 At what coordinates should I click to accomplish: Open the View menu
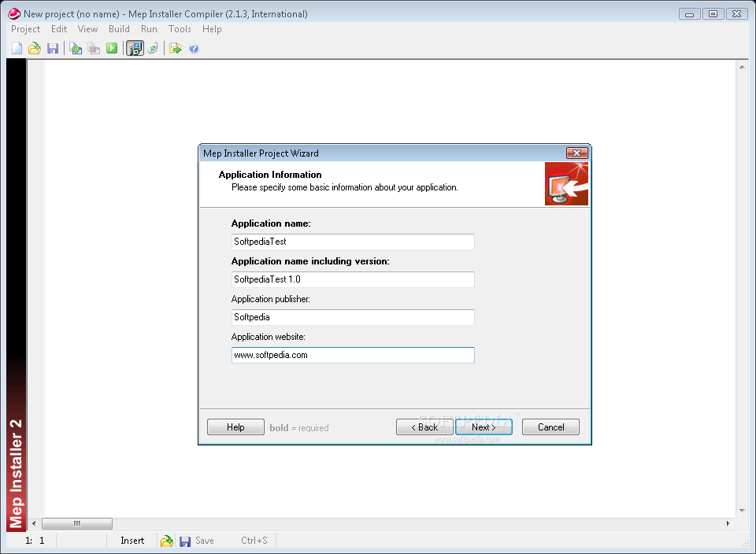[87, 29]
